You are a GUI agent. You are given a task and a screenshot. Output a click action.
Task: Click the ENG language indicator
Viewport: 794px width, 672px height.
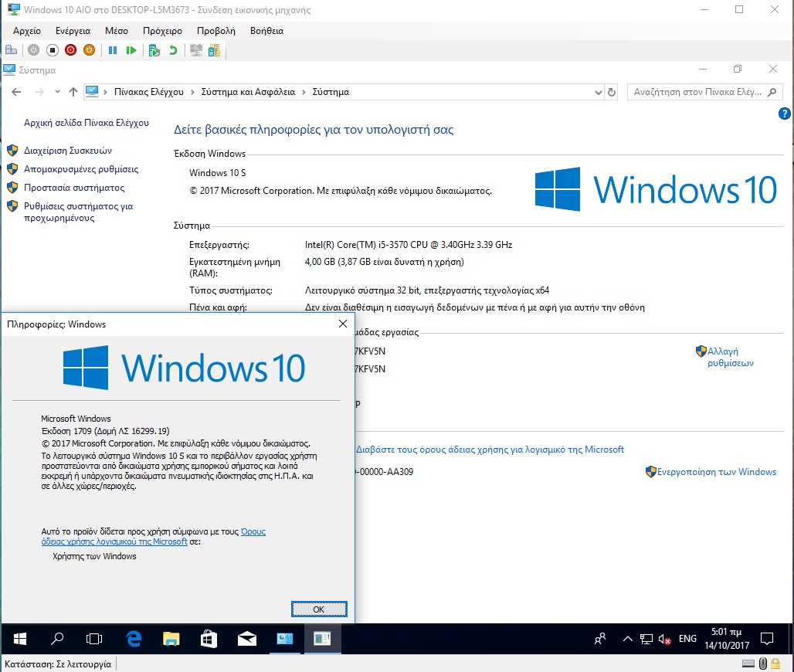[x=687, y=639]
